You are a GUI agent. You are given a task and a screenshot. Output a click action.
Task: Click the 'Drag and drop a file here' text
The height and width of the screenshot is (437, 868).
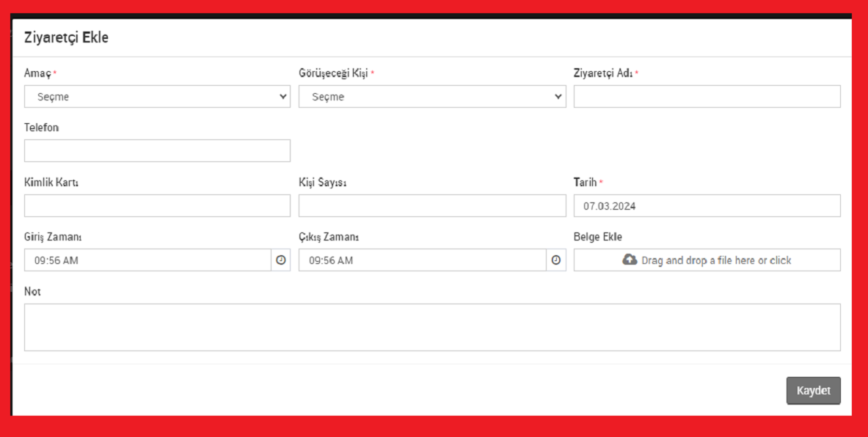click(716, 260)
